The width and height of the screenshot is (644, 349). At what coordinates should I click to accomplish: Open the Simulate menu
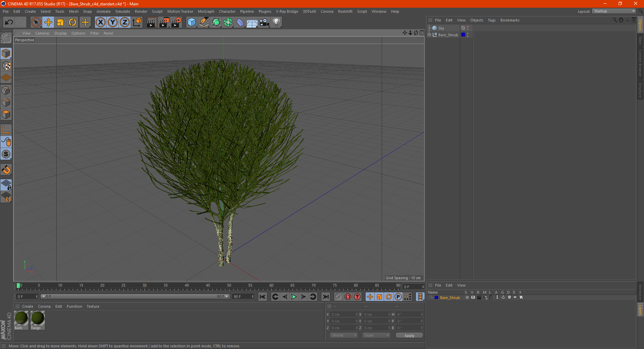point(123,11)
